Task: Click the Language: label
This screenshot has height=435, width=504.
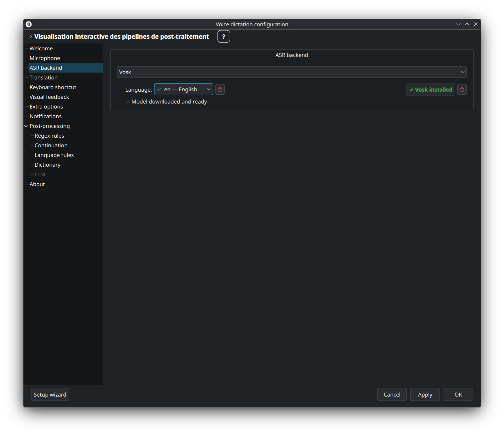Action: pyautogui.click(x=139, y=90)
